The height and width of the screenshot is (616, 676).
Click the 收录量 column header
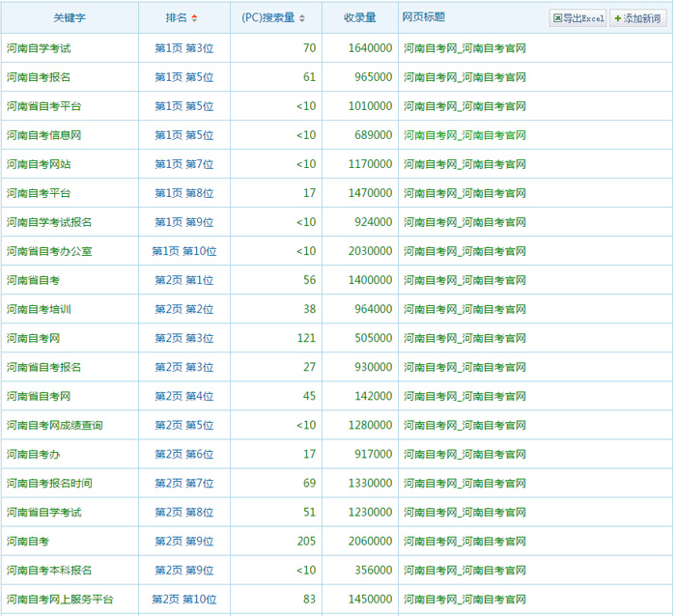(x=359, y=18)
